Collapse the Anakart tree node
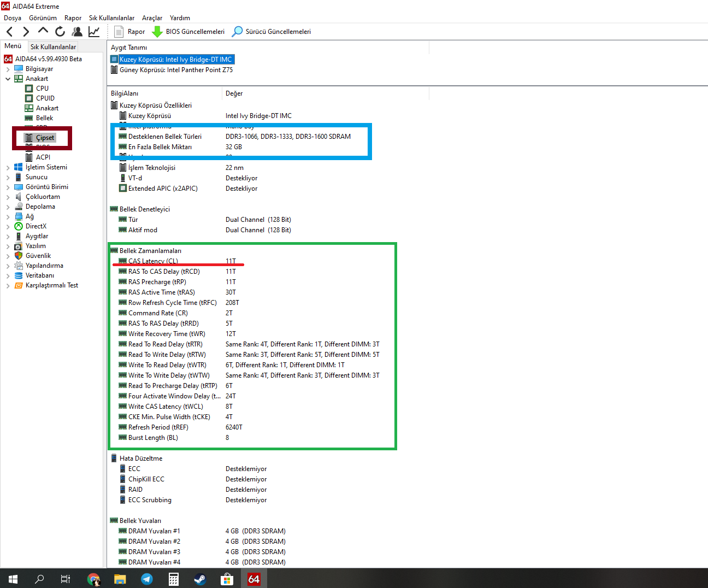Viewport: 708px width, 588px height. 8,79
